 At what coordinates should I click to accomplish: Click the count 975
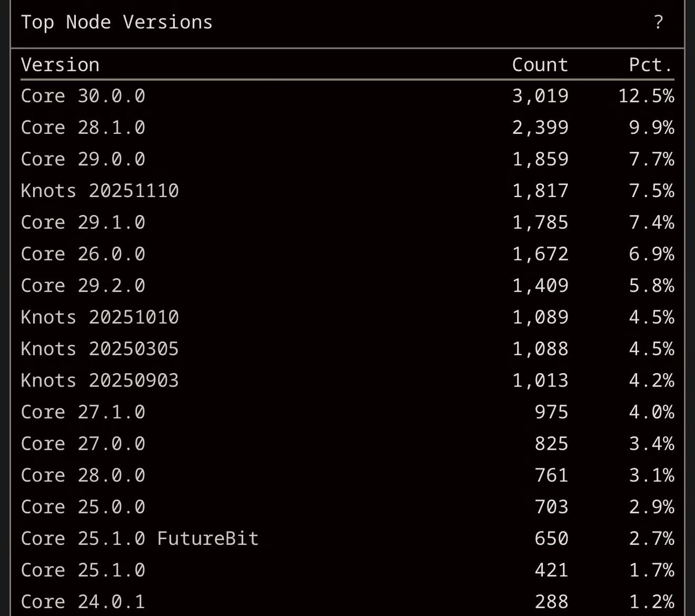551,412
